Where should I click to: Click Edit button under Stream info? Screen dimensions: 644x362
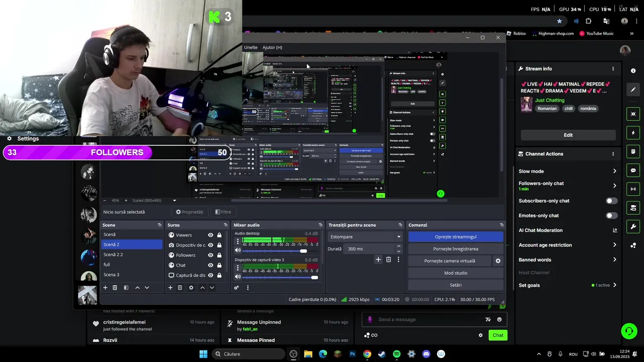click(x=568, y=135)
